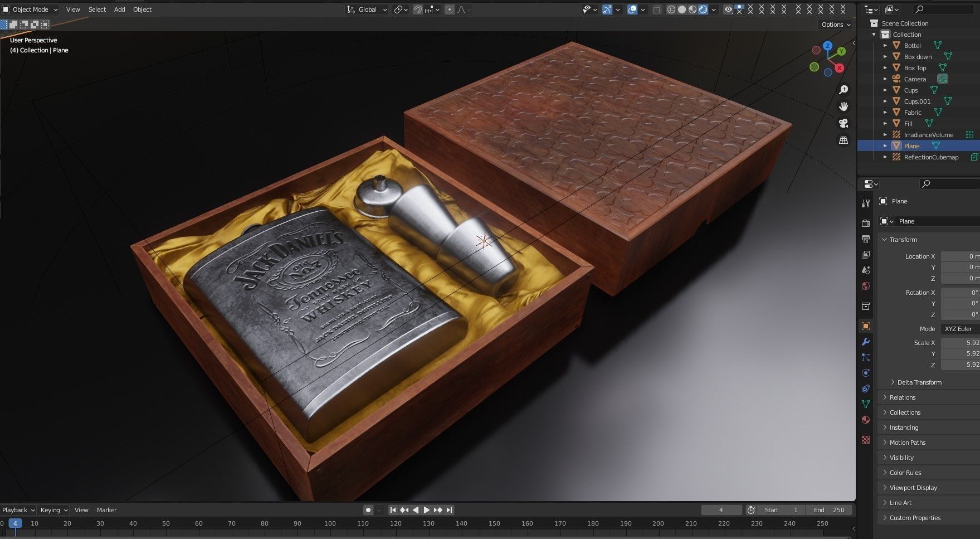Open the Object Constraint properties tab

point(865,389)
